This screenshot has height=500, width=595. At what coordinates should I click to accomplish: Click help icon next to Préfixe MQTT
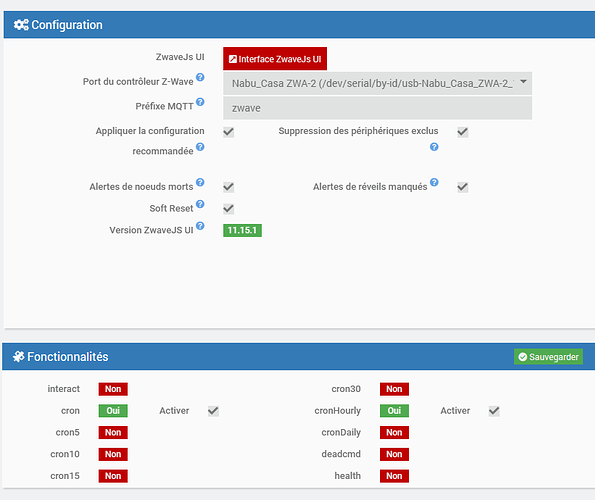pyautogui.click(x=200, y=102)
